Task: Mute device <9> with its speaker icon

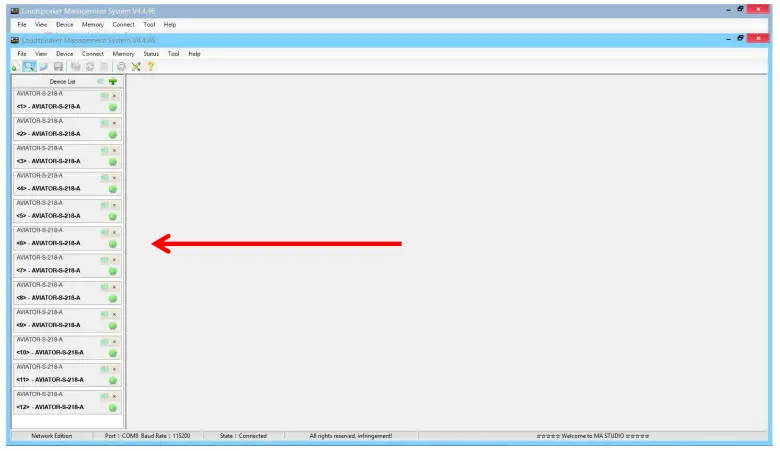Action: click(x=104, y=314)
